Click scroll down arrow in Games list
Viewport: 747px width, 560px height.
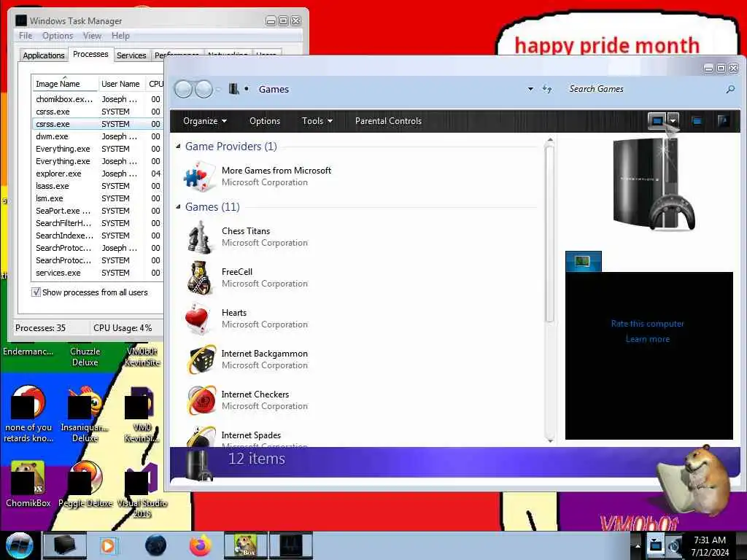pyautogui.click(x=550, y=440)
